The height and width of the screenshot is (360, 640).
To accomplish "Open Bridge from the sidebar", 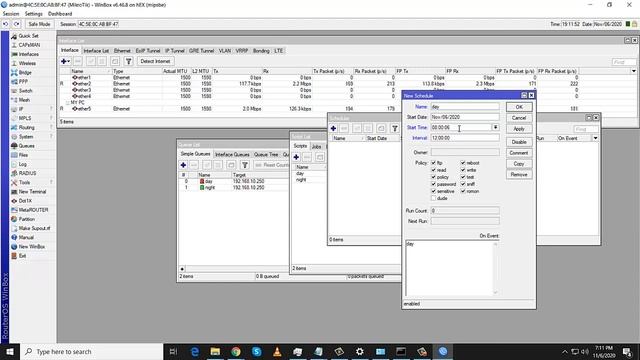I will click(24, 72).
